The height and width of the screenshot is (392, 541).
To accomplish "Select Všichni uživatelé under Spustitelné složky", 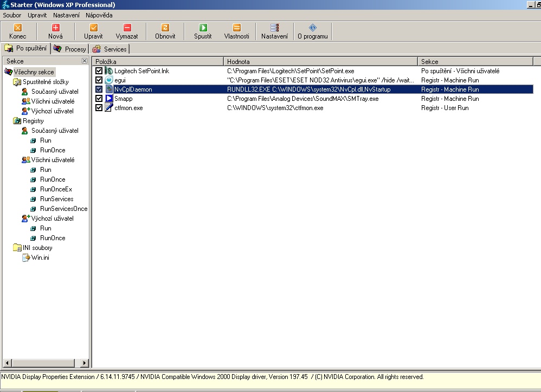I will tap(53, 101).
